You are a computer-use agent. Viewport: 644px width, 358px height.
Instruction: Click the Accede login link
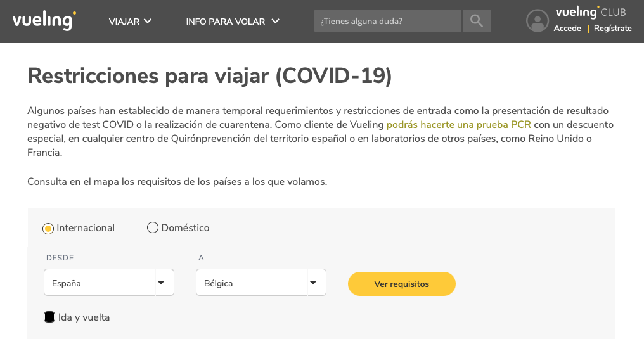pos(567,29)
